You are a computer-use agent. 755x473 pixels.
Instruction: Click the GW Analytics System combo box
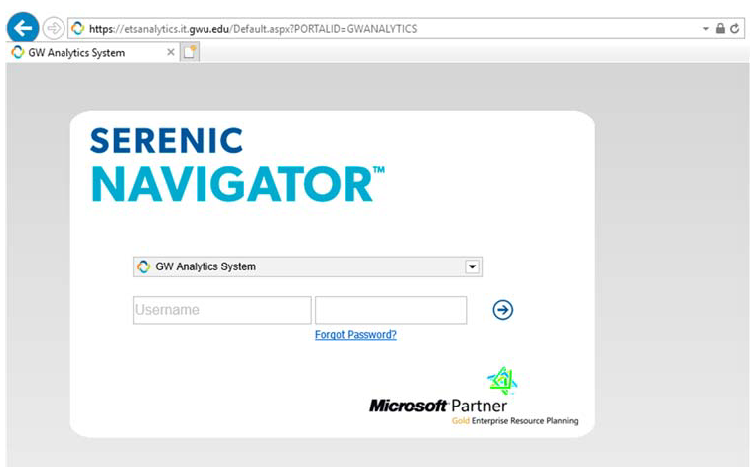308,266
